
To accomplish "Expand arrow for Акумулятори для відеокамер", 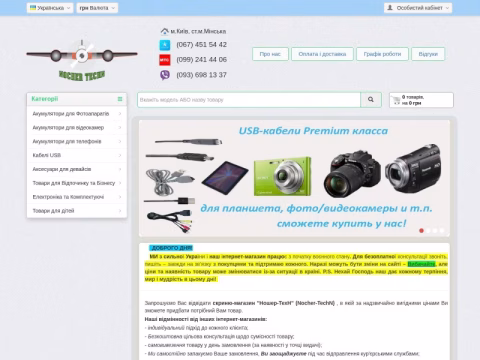I will click(120, 128).
